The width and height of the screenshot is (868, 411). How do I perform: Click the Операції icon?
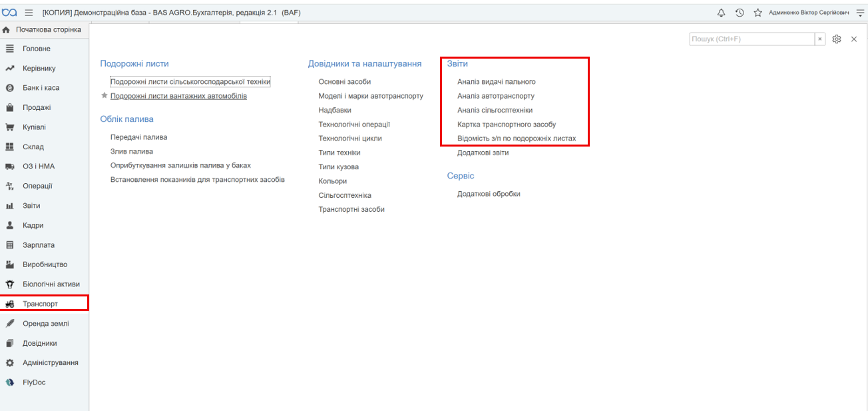[10, 186]
